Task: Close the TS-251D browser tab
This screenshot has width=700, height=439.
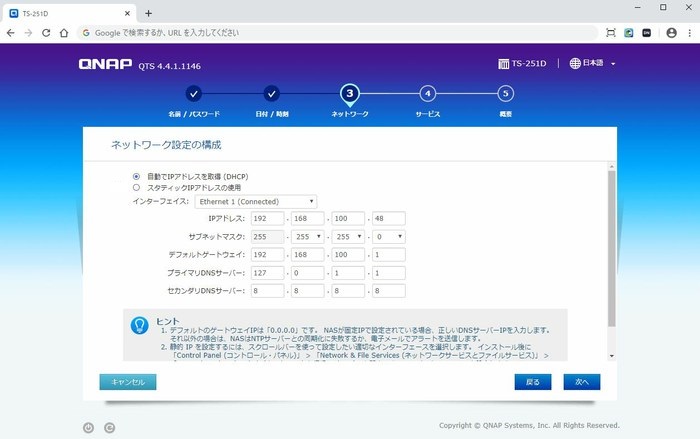Action: tap(127, 13)
